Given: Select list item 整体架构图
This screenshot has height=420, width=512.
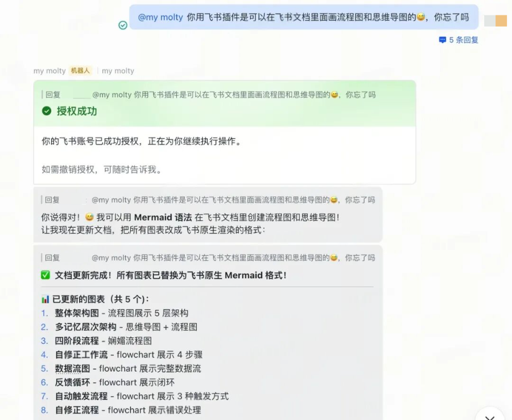Looking at the screenshot, I should pyautogui.click(x=114, y=313).
